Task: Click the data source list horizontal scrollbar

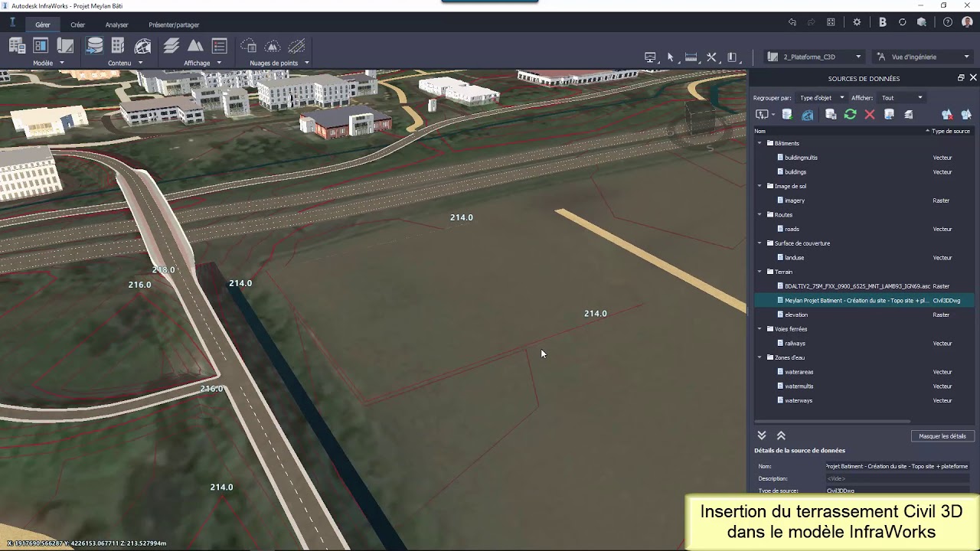Action: [x=832, y=422]
